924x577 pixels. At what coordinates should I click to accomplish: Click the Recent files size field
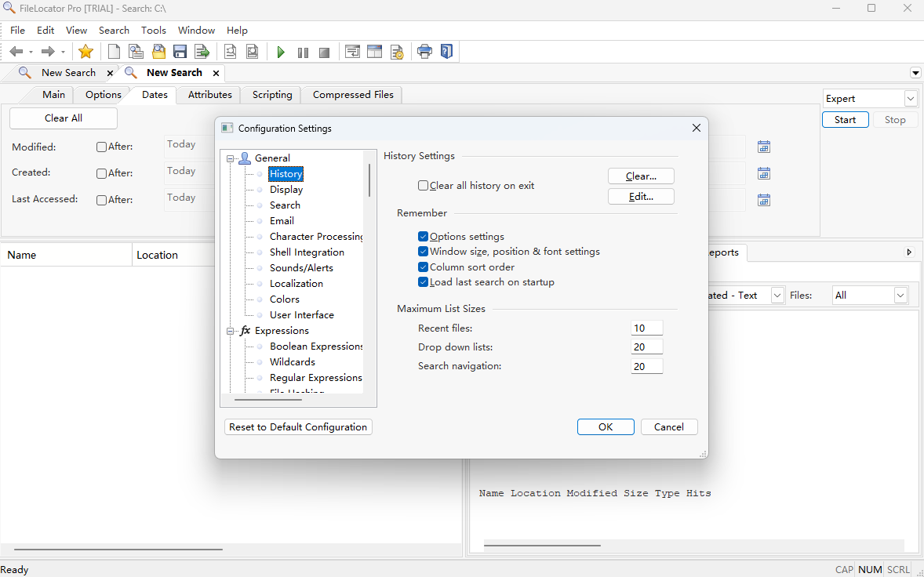tap(646, 328)
